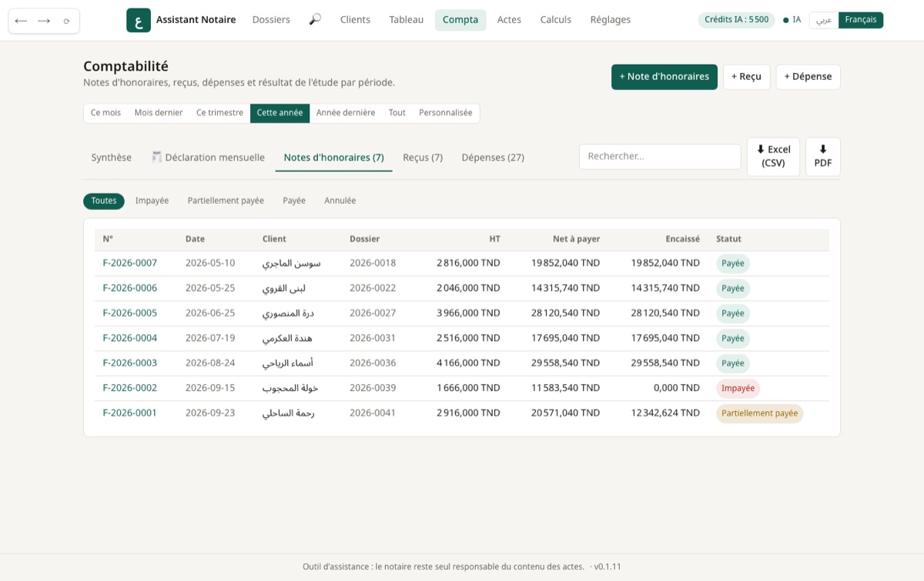The height and width of the screenshot is (581, 924).
Task: Add a new Dépense
Action: pos(808,77)
